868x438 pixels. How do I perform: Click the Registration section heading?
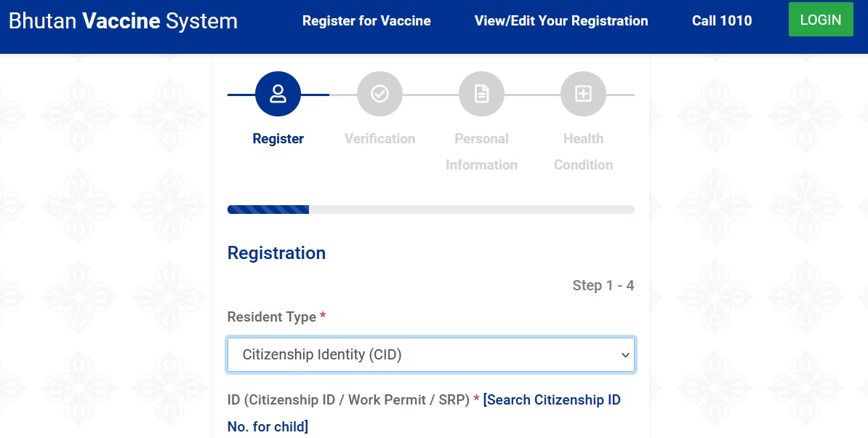point(276,252)
